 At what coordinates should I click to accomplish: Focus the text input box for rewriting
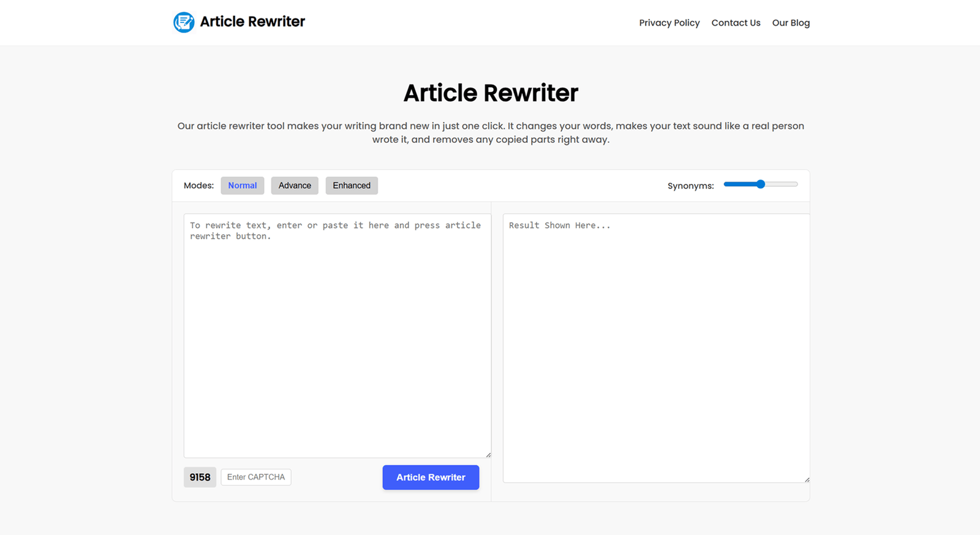pyautogui.click(x=337, y=335)
